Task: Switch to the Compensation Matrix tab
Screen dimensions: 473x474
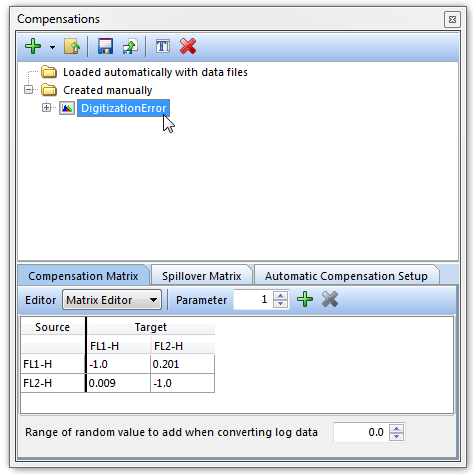Action: 83,276
